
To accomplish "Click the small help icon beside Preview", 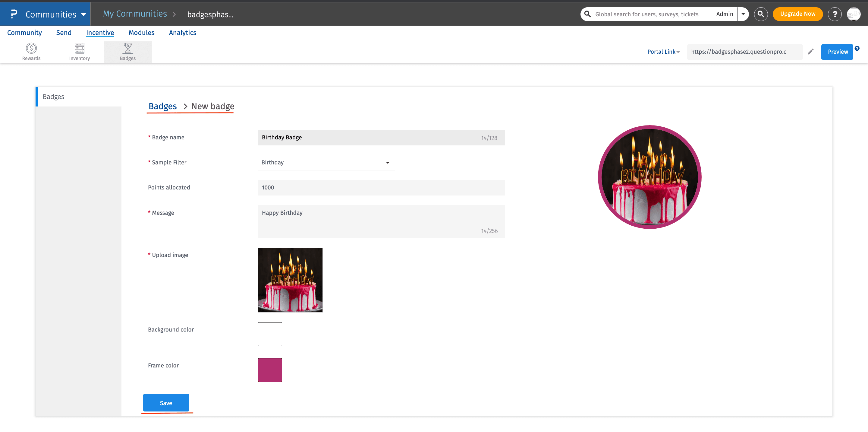I will [857, 48].
